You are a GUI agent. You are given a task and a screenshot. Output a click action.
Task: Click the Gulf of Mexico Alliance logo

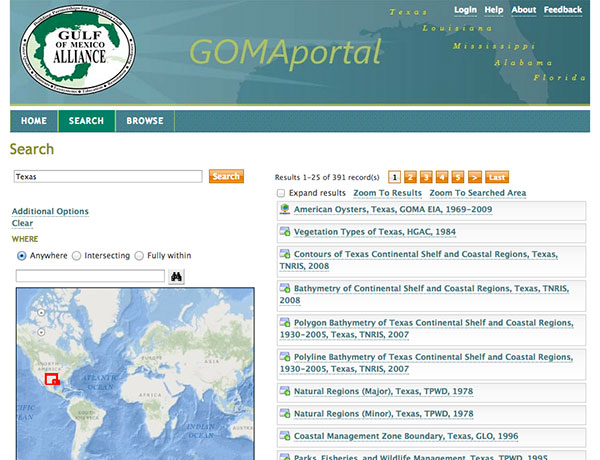pyautogui.click(x=78, y=50)
